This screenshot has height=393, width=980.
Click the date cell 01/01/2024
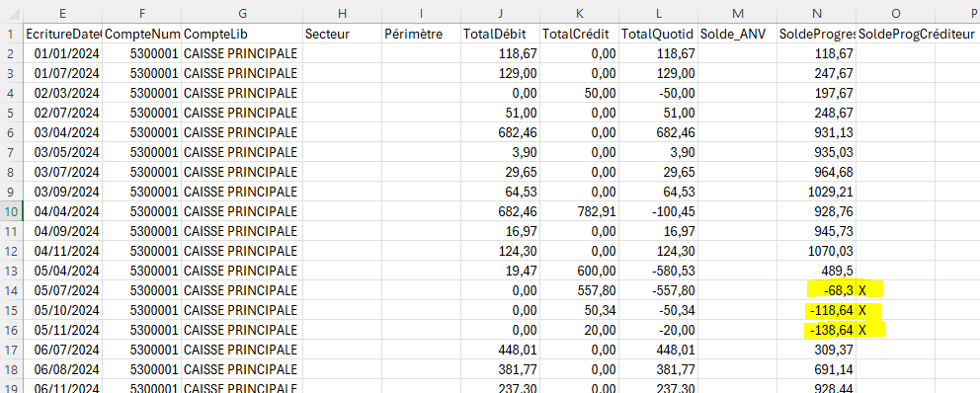62,53
